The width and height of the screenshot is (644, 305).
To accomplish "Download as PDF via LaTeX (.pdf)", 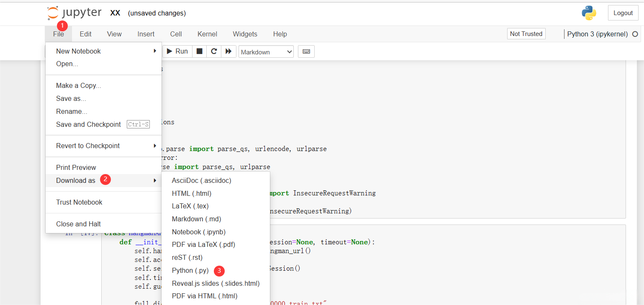I will pos(216,244).
